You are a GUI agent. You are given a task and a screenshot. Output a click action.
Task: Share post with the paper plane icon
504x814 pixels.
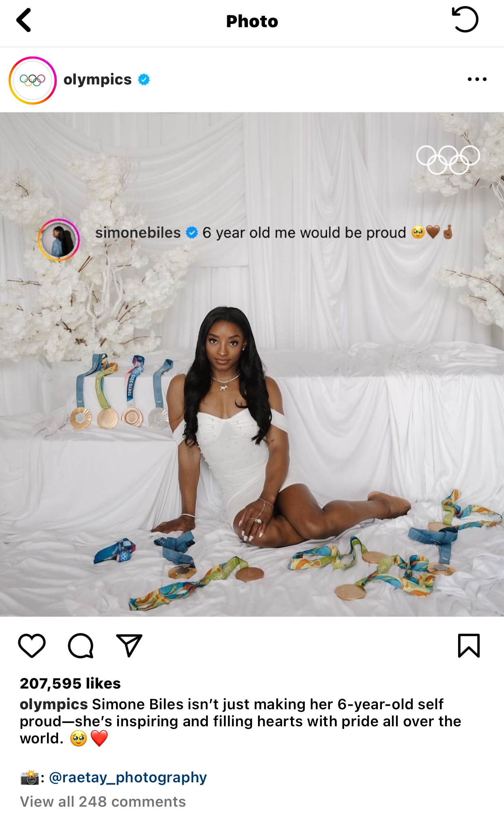tap(129, 645)
